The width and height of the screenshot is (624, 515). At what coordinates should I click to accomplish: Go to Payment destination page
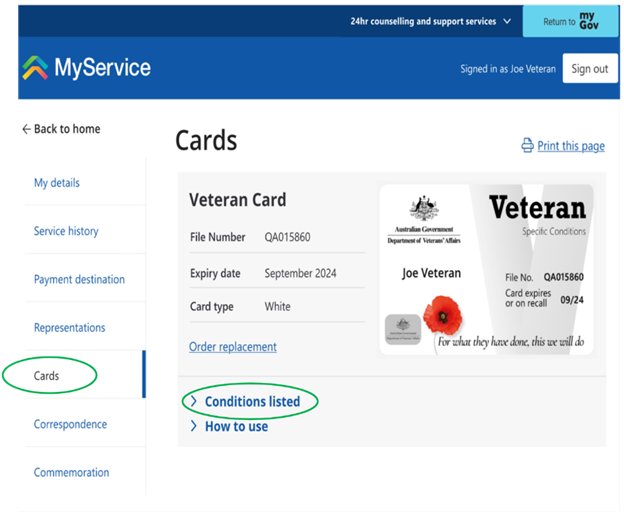click(x=79, y=279)
